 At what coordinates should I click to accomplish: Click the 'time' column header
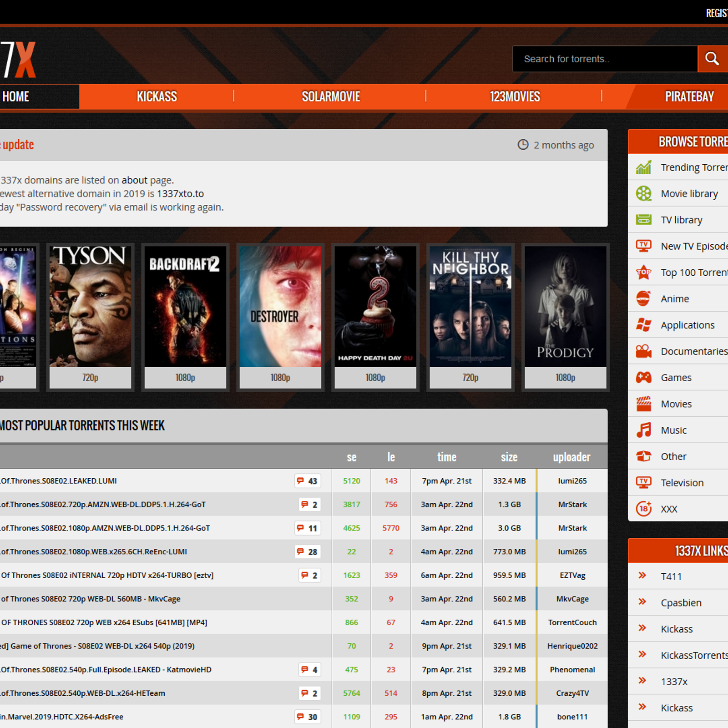(447, 457)
